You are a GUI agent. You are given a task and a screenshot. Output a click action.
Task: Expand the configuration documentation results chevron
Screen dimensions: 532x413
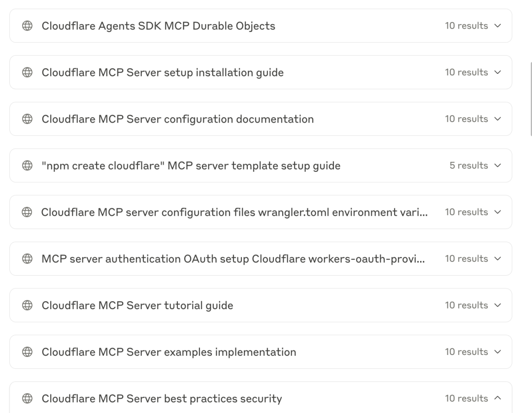click(497, 119)
